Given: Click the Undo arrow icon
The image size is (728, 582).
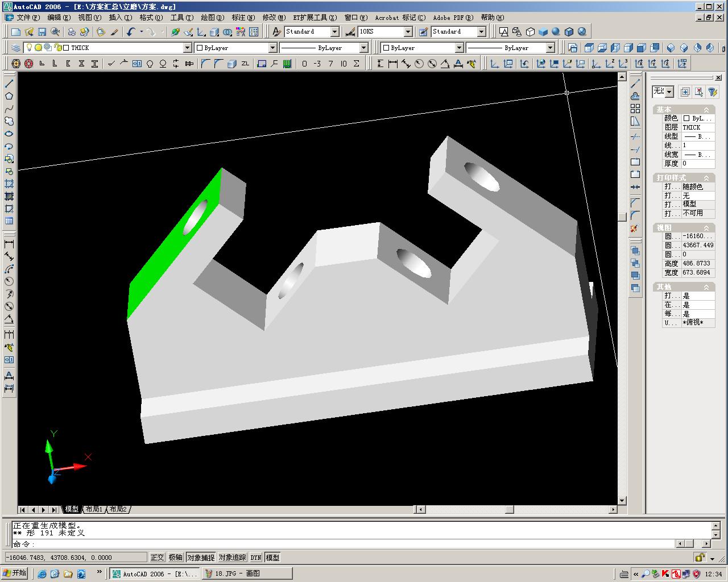Looking at the screenshot, I should coord(131,32).
